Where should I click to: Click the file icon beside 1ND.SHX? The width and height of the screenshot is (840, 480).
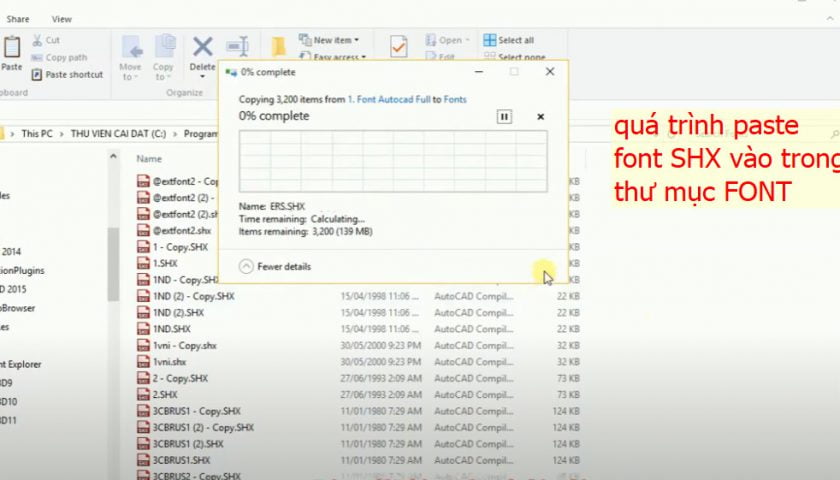144,329
